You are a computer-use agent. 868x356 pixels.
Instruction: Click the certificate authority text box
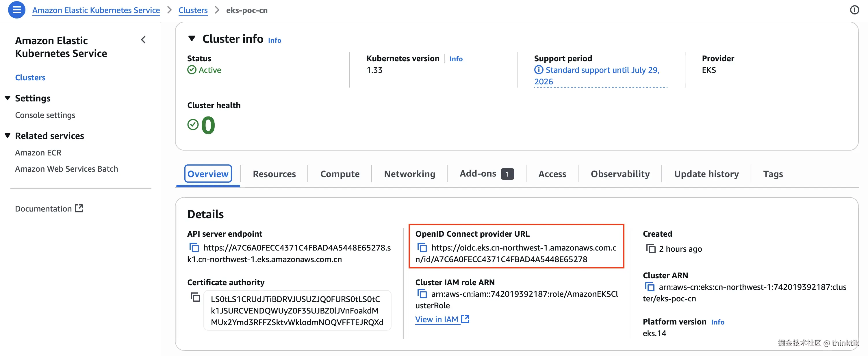[297, 310]
